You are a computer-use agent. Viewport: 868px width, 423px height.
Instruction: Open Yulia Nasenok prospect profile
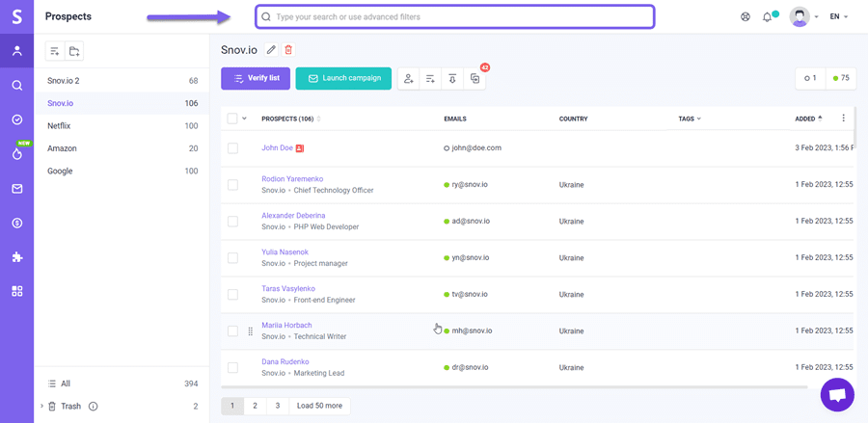tap(285, 252)
